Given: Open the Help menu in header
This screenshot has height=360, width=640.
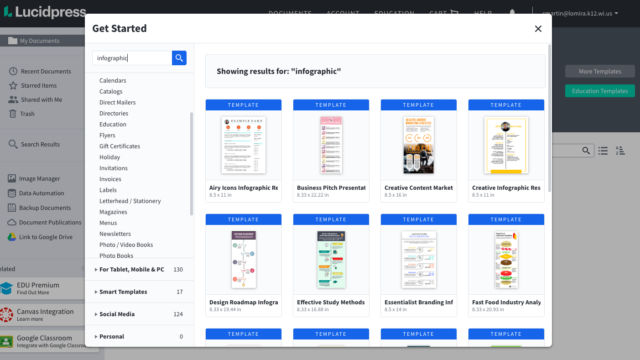Looking at the screenshot, I should [483, 13].
